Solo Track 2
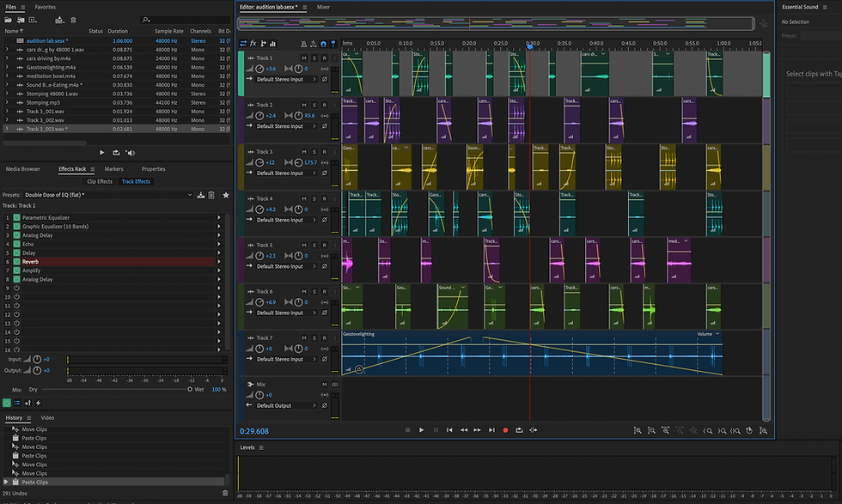Image resolution: width=842 pixels, height=504 pixels. (x=314, y=106)
